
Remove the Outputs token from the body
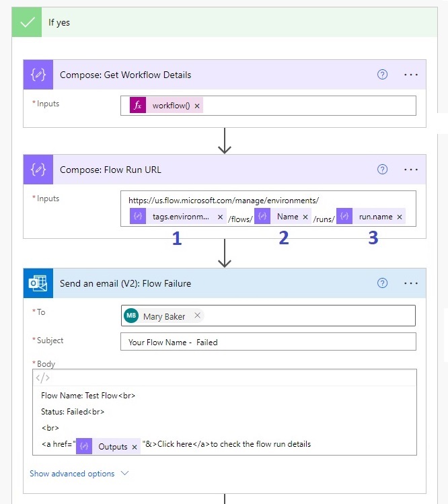coord(135,447)
